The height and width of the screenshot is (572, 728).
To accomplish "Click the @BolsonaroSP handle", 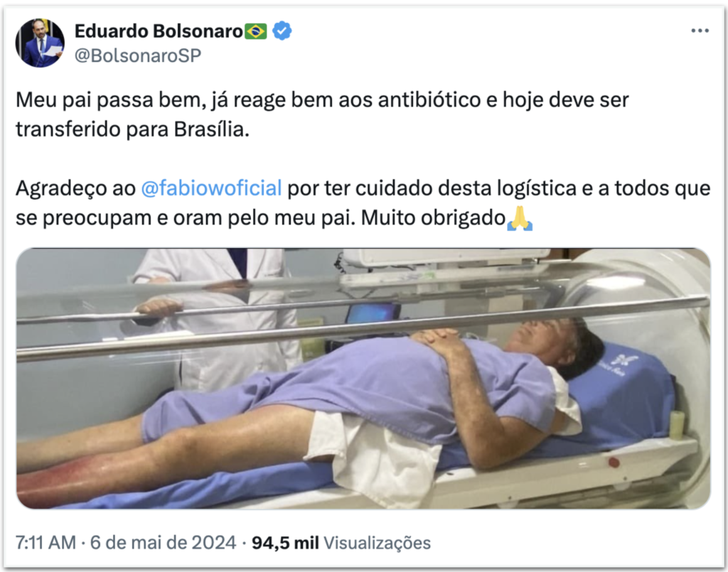I will (138, 55).
